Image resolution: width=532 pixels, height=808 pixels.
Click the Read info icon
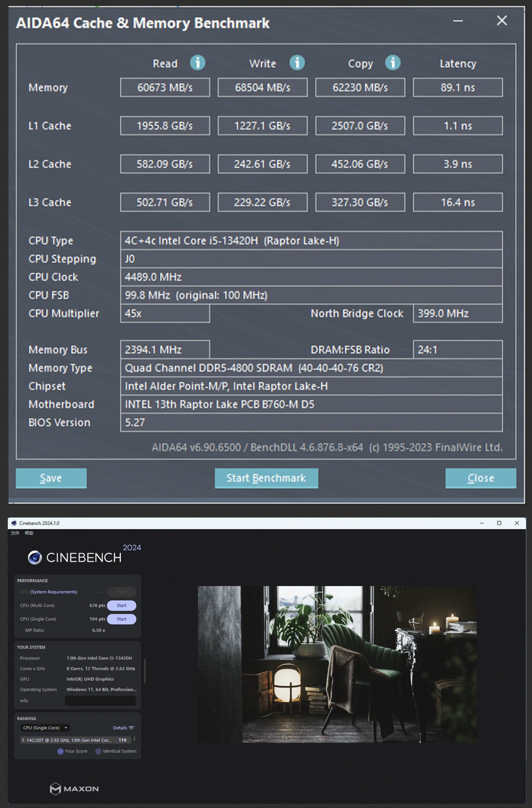tap(198, 63)
